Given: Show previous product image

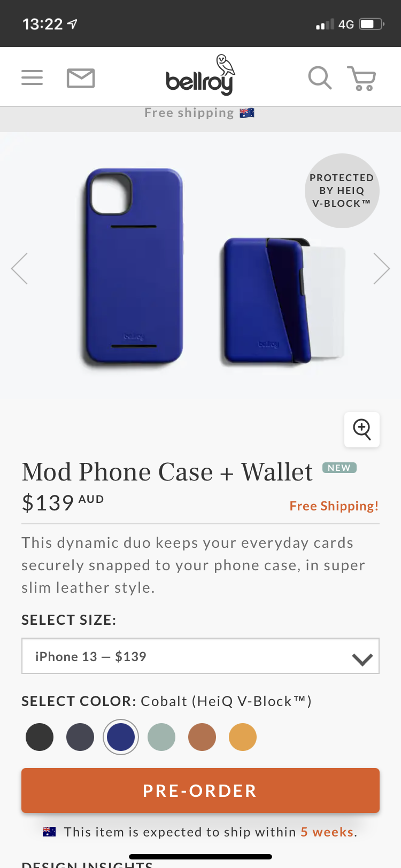Looking at the screenshot, I should (19, 268).
